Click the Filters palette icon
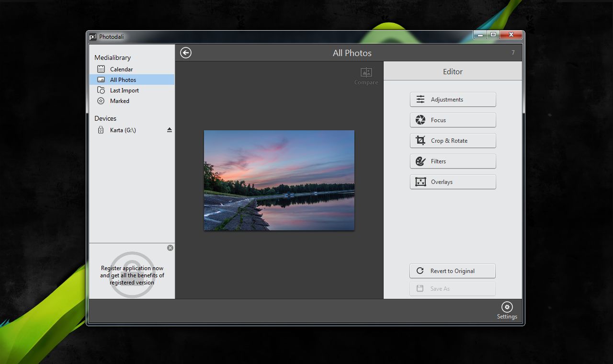 420,161
